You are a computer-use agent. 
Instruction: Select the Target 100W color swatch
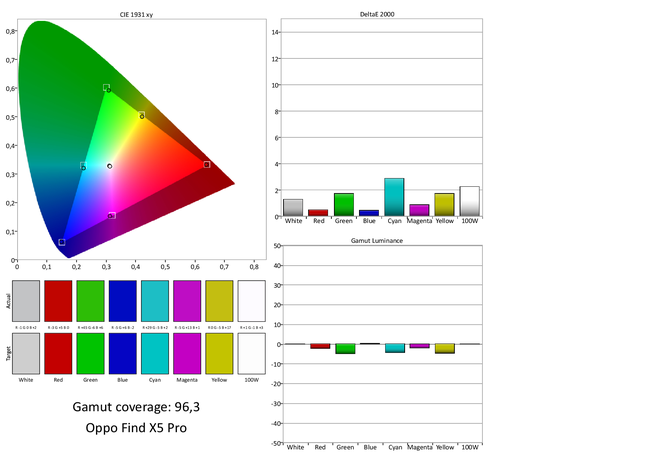(x=251, y=354)
